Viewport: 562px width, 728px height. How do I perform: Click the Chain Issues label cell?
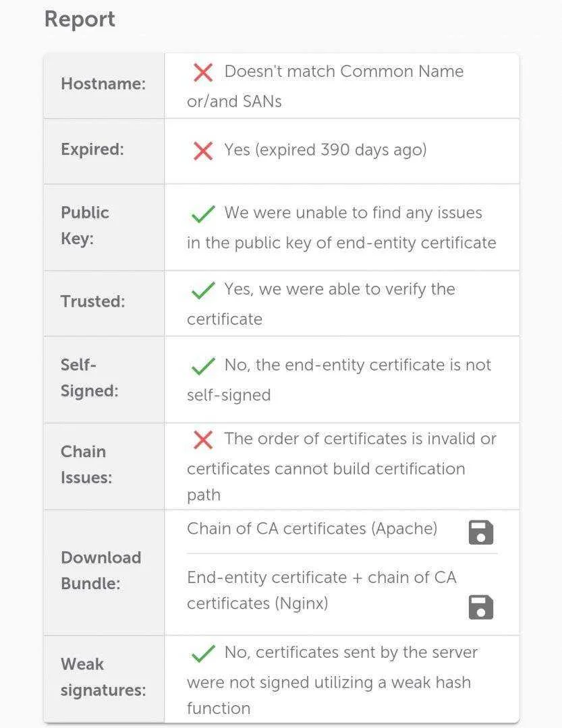[104, 466]
